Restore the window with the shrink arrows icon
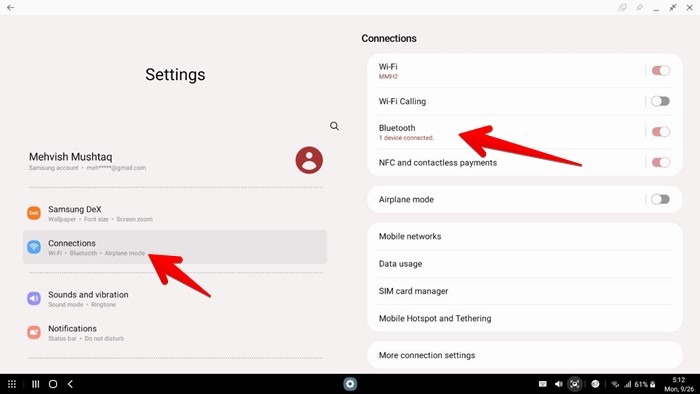Viewport: 700px width, 394px height. pos(673,7)
